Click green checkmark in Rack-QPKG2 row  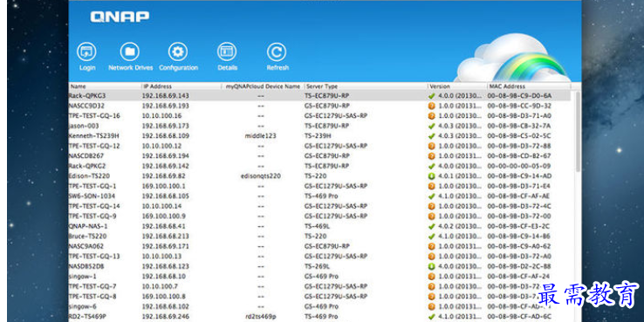[x=431, y=167]
